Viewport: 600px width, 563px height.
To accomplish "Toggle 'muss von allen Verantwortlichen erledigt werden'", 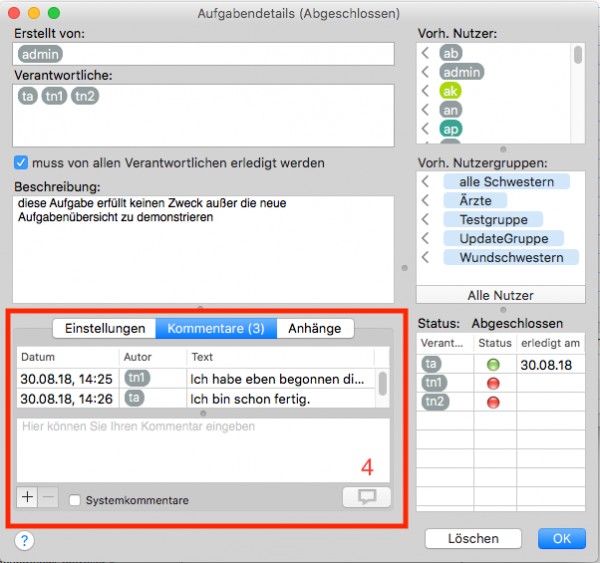I will pos(21,163).
